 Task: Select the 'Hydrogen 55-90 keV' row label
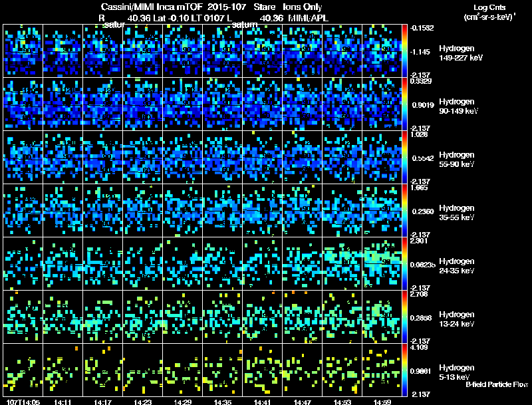[x=457, y=159]
